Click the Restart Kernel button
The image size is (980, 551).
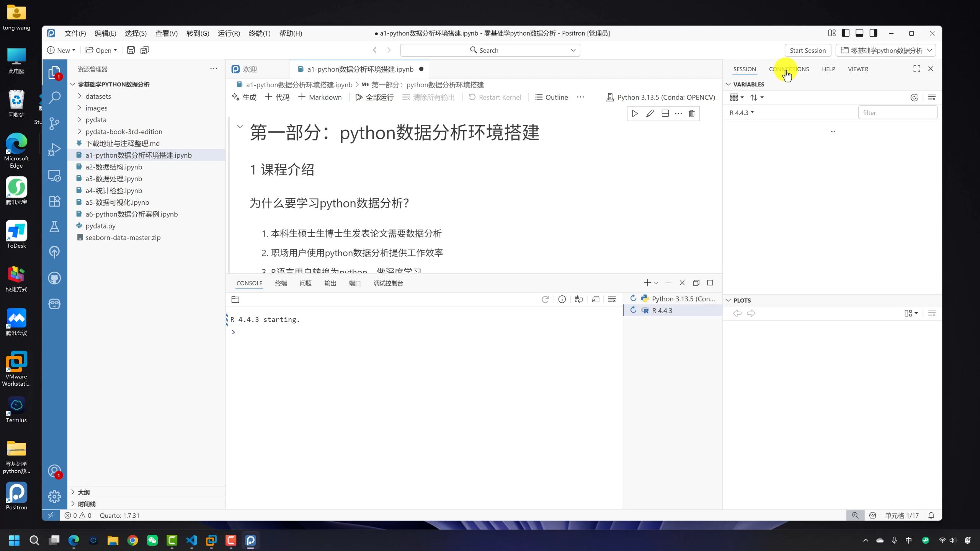click(495, 97)
